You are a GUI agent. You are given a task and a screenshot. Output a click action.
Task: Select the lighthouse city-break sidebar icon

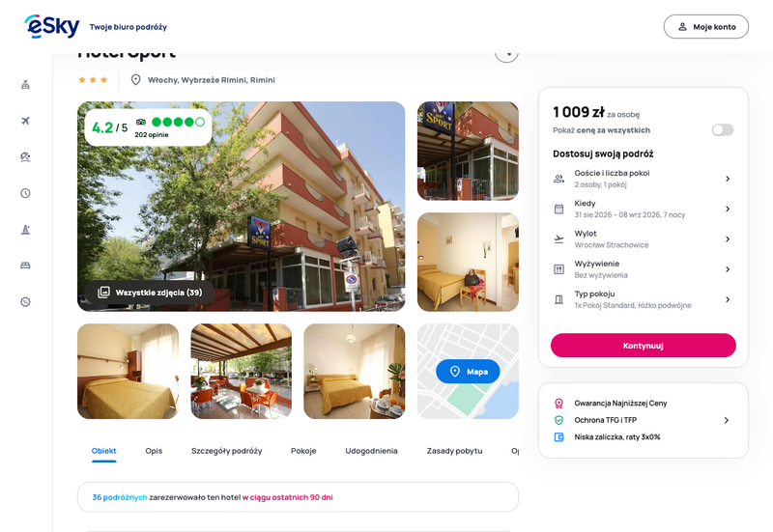tap(26, 230)
